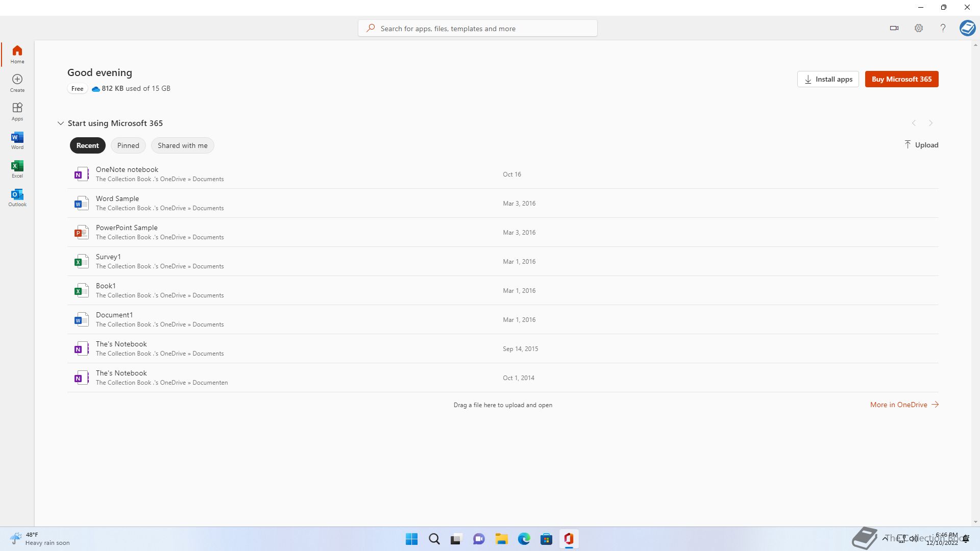
Task: Click the OneNote icon dated Oct 1, 2014
Action: (x=81, y=378)
